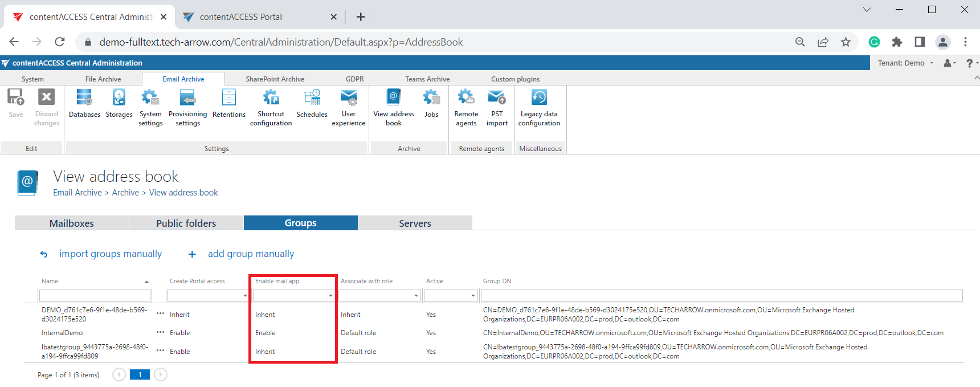Open the Active column filter dropdown
This screenshot has width=980, height=387.
pyautogui.click(x=473, y=296)
